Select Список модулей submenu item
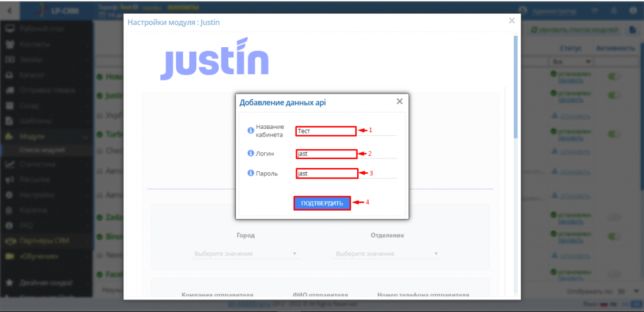Image resolution: width=644 pixels, height=312 pixels. (42, 150)
